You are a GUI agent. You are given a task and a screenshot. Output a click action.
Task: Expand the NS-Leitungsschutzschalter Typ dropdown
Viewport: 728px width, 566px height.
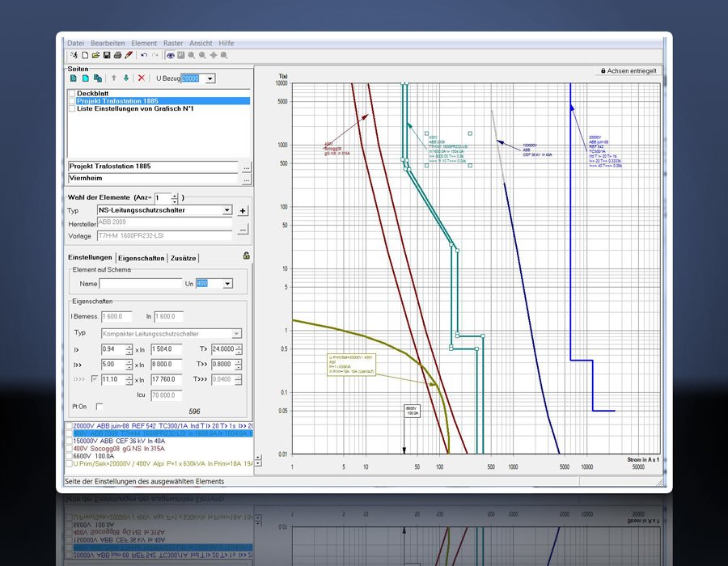(226, 210)
